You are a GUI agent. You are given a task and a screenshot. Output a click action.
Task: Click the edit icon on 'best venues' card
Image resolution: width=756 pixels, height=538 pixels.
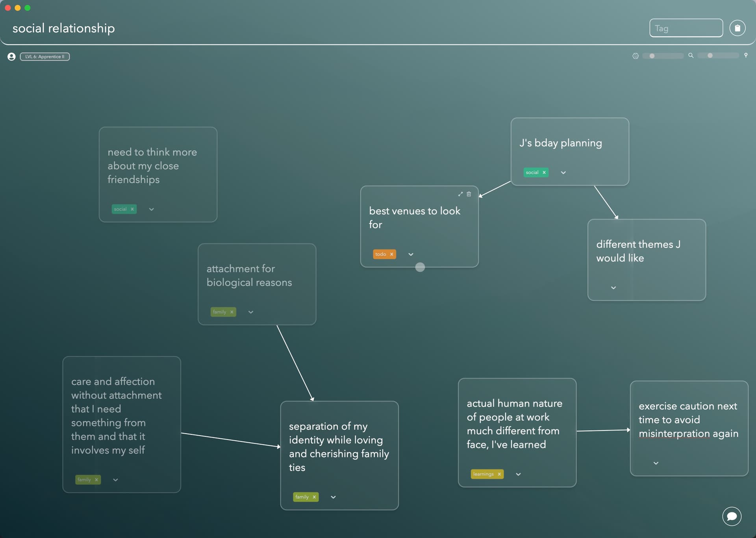(x=460, y=194)
